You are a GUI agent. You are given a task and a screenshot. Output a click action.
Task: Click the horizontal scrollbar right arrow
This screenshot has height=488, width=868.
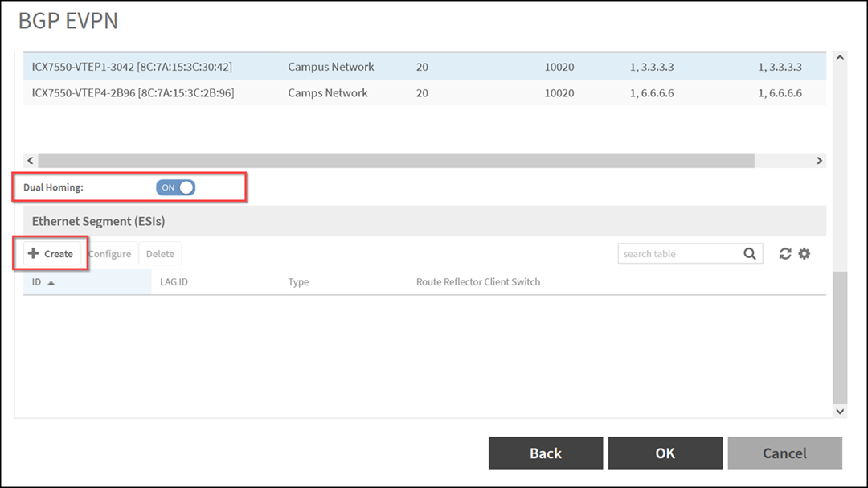pyautogui.click(x=819, y=161)
